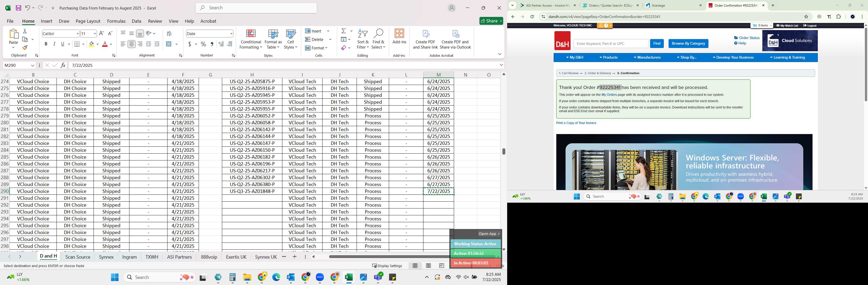868x285 pixels.
Task: Click Create PDF and Share link
Action: pos(425,39)
